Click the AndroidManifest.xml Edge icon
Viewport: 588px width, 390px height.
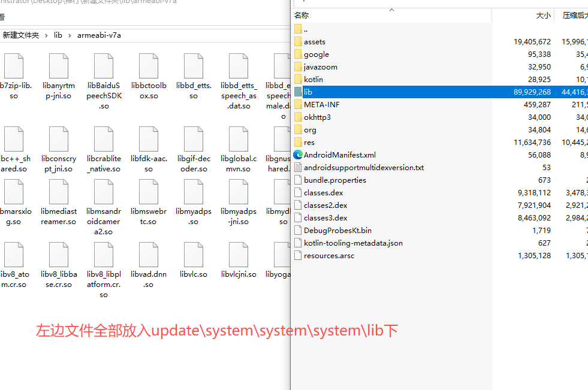click(x=298, y=155)
